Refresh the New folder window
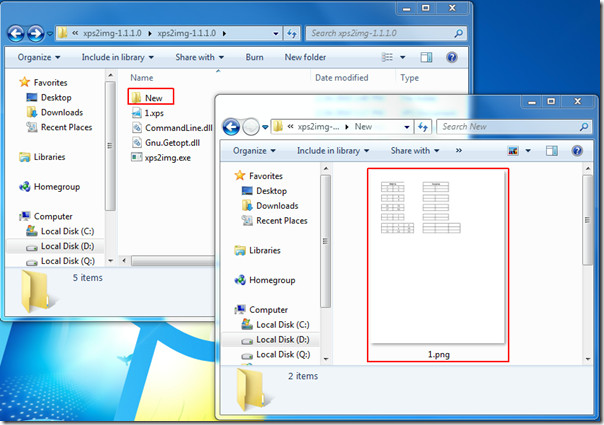Image resolution: width=604 pixels, height=425 pixels. (423, 127)
